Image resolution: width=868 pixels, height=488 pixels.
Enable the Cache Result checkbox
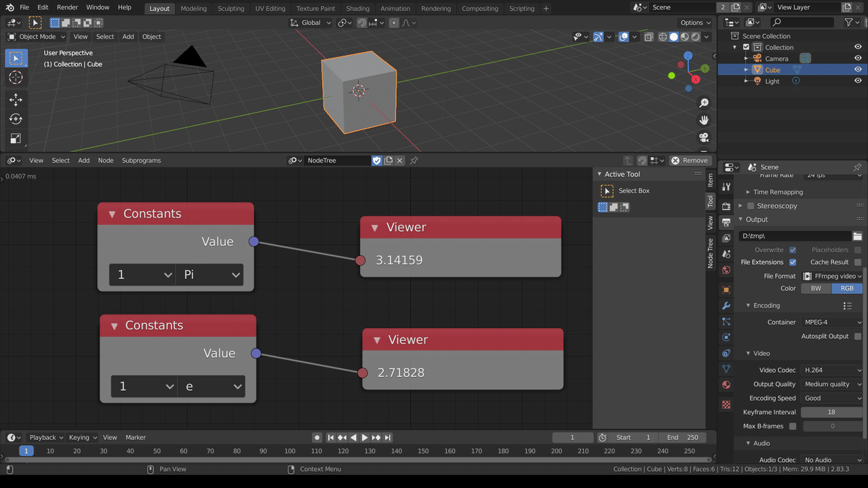tap(858, 262)
